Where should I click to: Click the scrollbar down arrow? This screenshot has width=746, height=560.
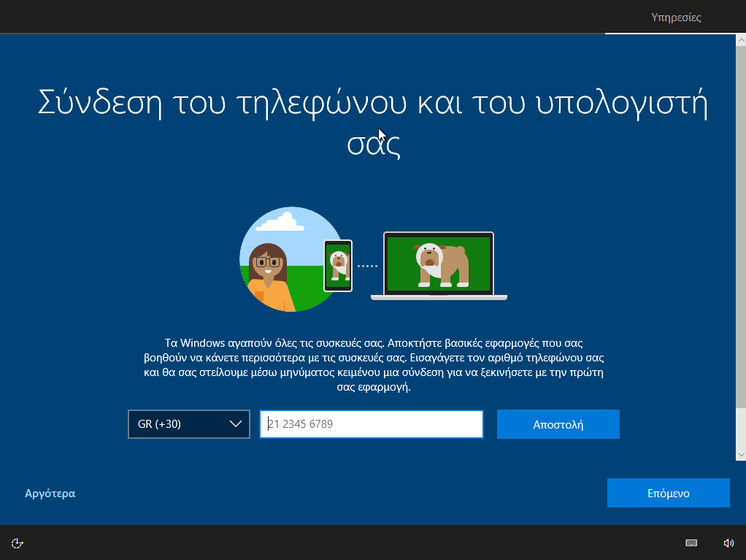741,455
